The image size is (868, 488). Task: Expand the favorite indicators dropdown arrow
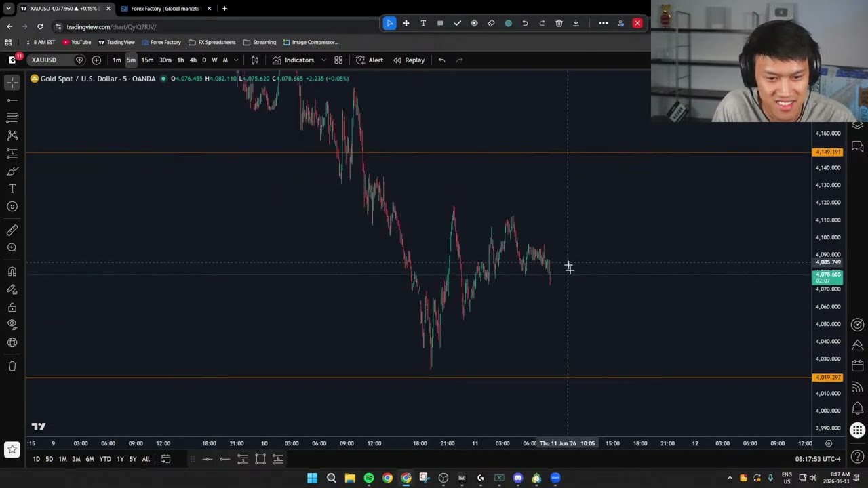tap(323, 60)
